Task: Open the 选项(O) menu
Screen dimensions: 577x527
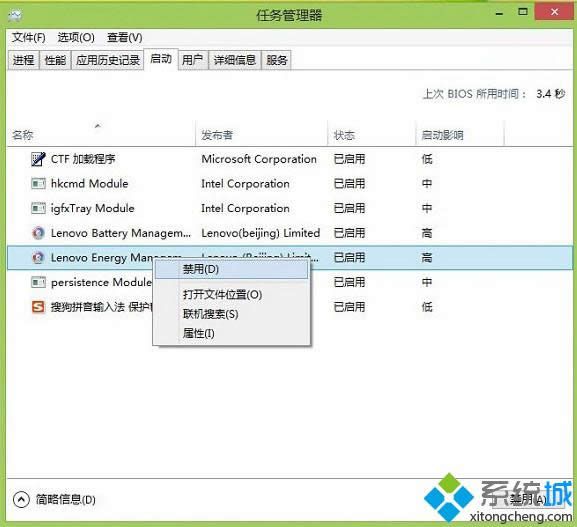Action: [x=76, y=38]
